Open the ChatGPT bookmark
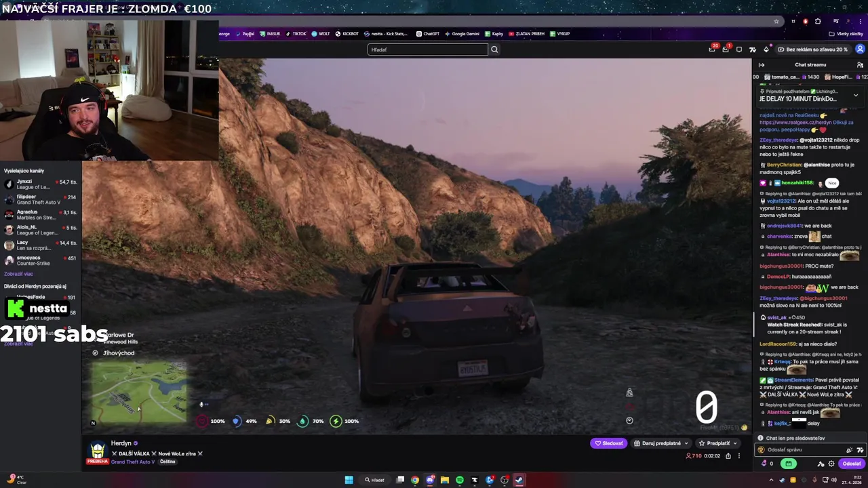The width and height of the screenshot is (868, 488). click(x=428, y=34)
